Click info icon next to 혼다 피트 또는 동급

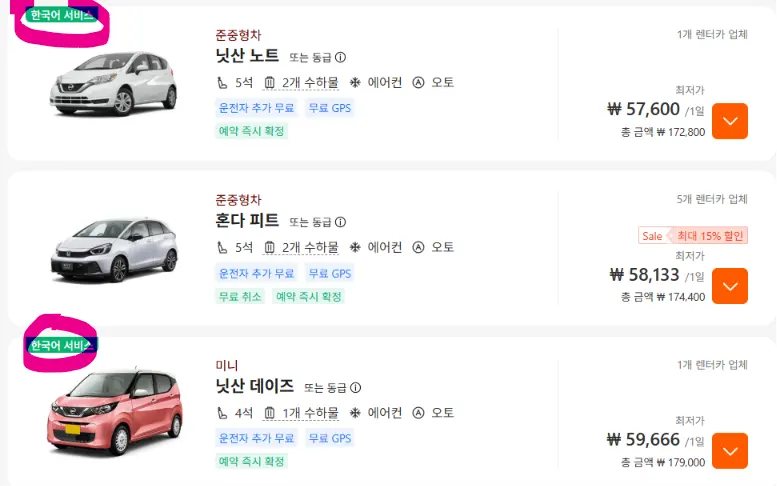coord(340,222)
